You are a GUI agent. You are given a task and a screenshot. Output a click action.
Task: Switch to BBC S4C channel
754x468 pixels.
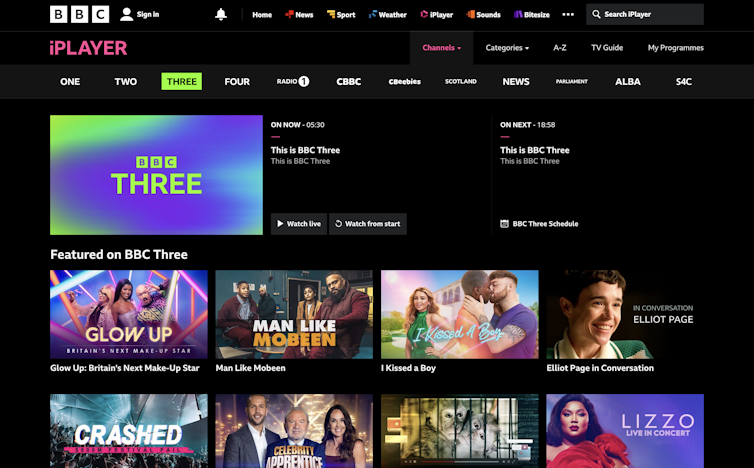pos(683,81)
